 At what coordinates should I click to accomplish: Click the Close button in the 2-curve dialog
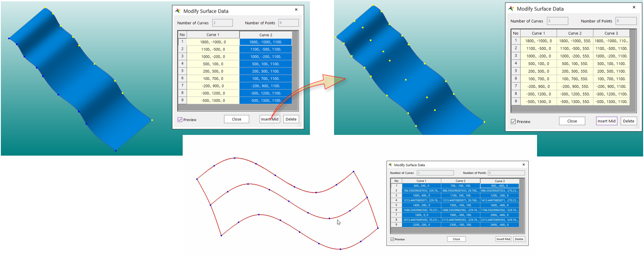[236, 119]
